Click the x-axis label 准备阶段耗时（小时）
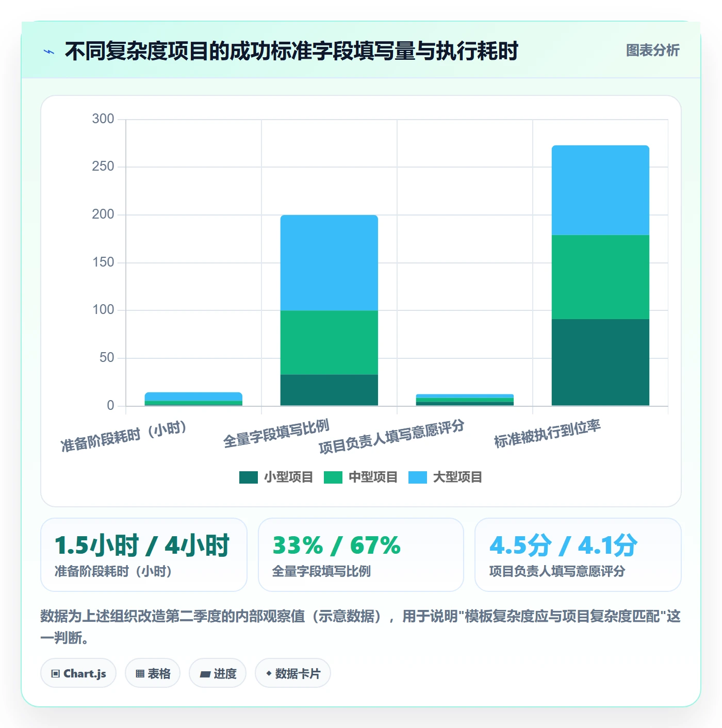Image resolution: width=722 pixels, height=728 pixels. point(124,436)
